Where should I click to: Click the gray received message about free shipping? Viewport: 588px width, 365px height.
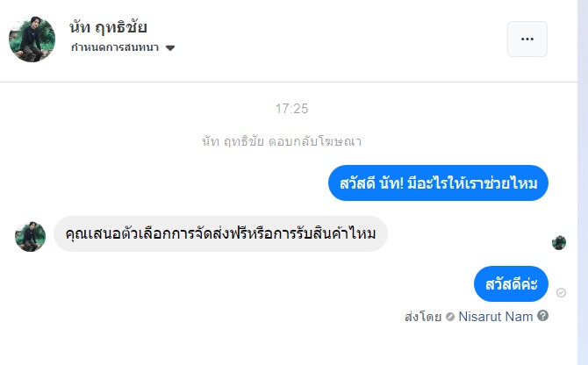click(x=220, y=234)
